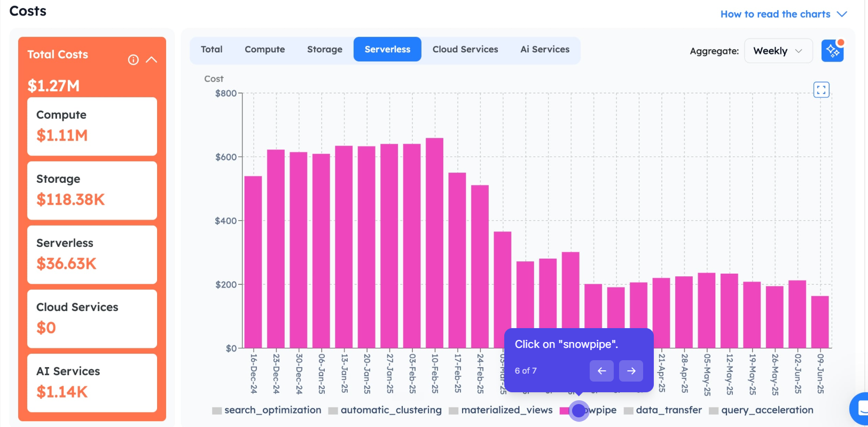868x427 pixels.
Task: Click the 10-Feb-25 bar
Action: (x=435, y=243)
